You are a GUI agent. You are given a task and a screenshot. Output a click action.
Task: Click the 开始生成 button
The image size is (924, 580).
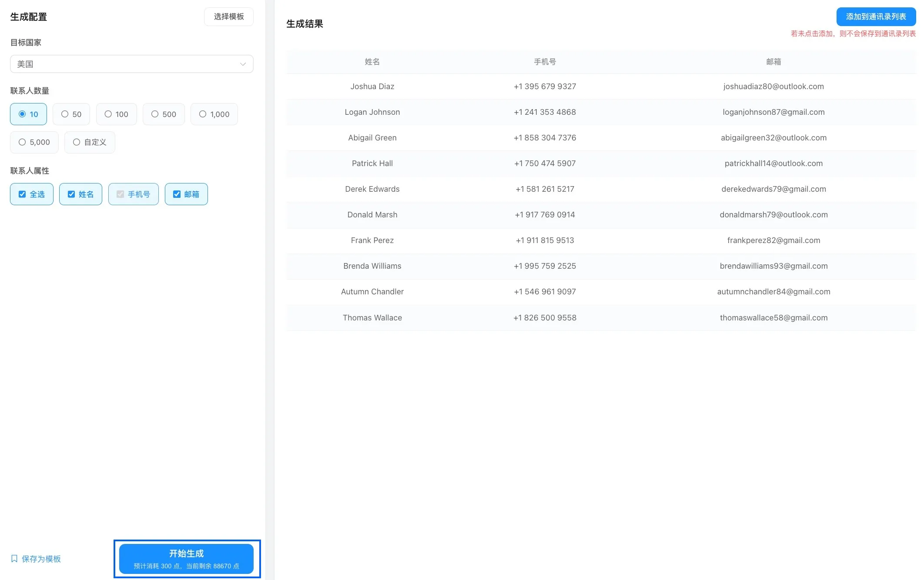click(x=186, y=559)
